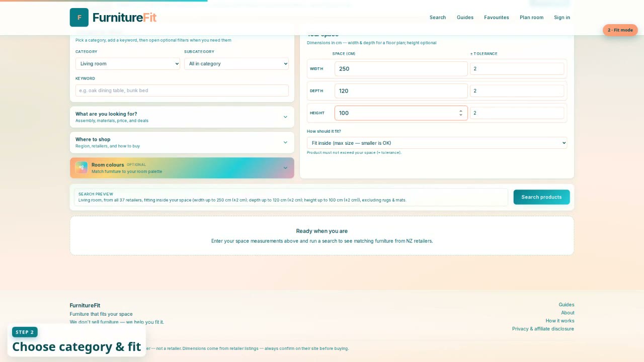Open the Guides nav item
The height and width of the screenshot is (362, 644).
click(x=465, y=18)
